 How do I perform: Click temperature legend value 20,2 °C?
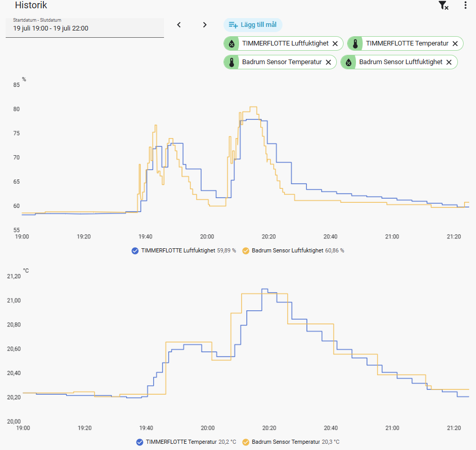point(227,442)
